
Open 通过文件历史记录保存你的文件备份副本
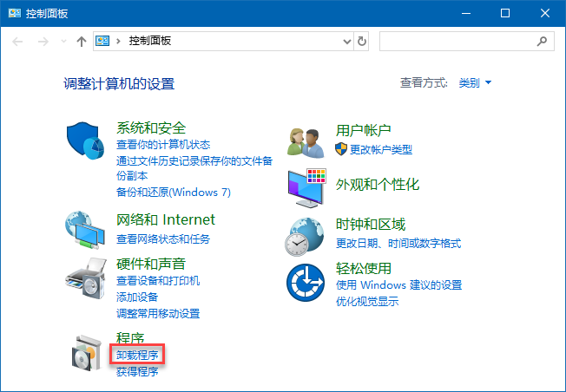point(194,168)
